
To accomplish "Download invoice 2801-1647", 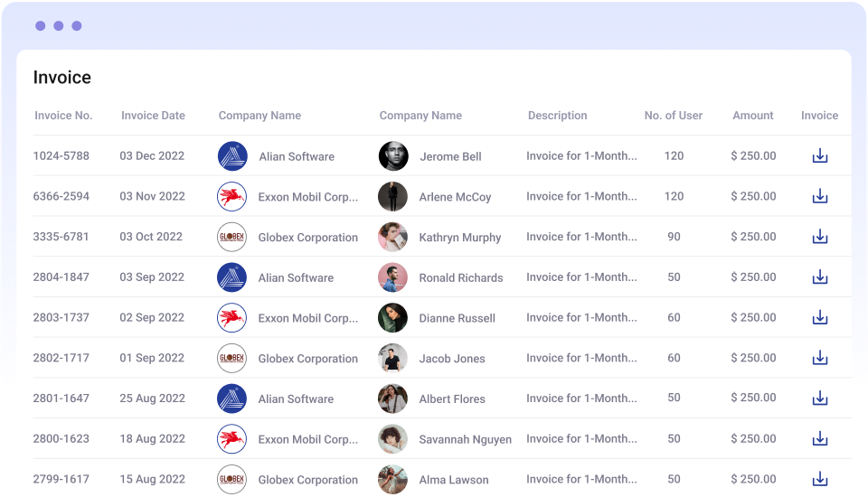I will pyautogui.click(x=819, y=399).
